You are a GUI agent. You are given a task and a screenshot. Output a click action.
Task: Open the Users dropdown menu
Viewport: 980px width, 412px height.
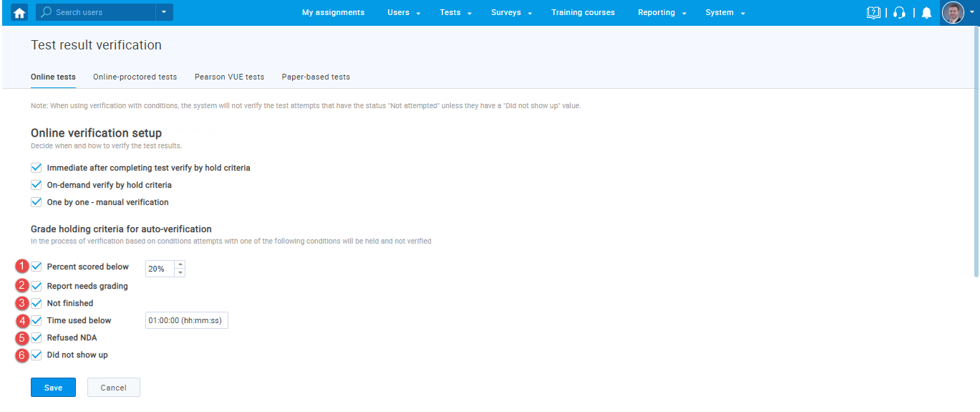[404, 12]
